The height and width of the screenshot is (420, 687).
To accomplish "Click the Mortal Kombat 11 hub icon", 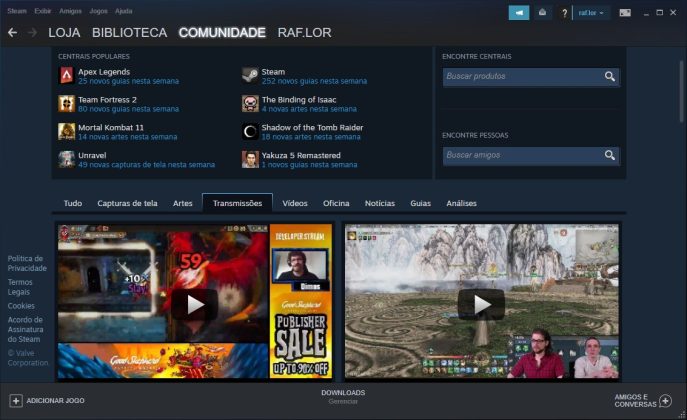I will click(67, 131).
